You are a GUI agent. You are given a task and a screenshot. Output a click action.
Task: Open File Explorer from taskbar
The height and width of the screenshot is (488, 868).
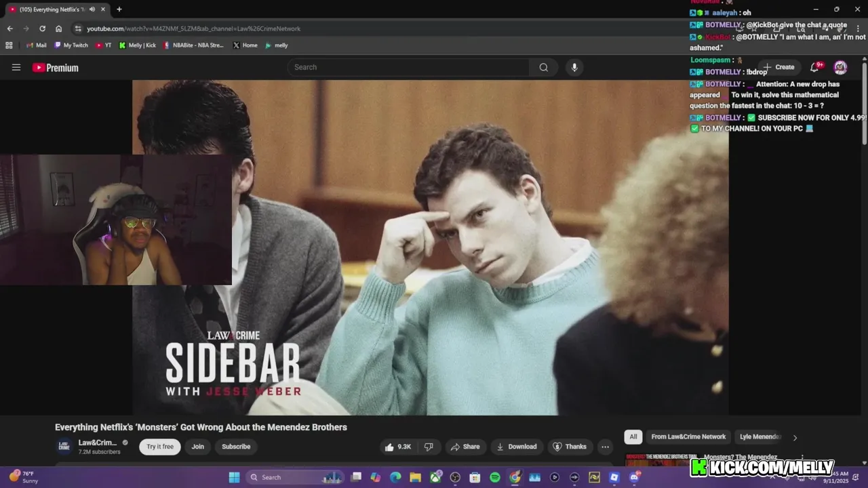(x=415, y=477)
